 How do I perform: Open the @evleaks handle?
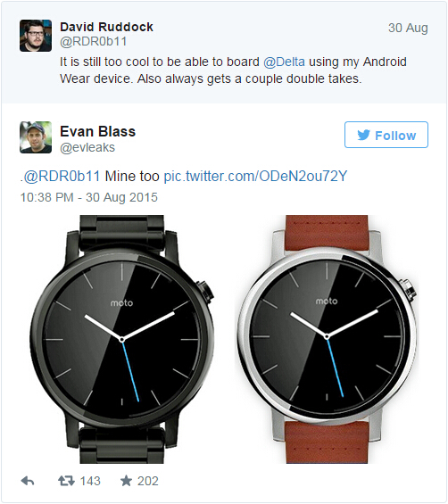[x=87, y=147]
